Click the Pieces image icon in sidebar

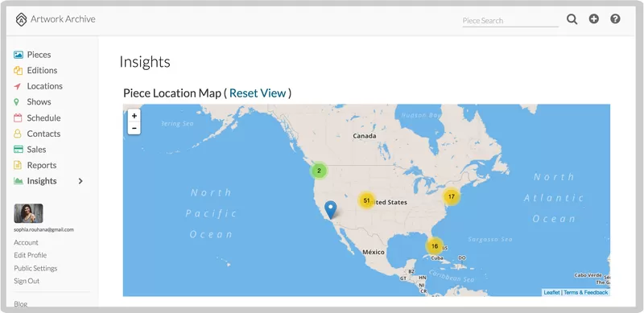[18, 55]
